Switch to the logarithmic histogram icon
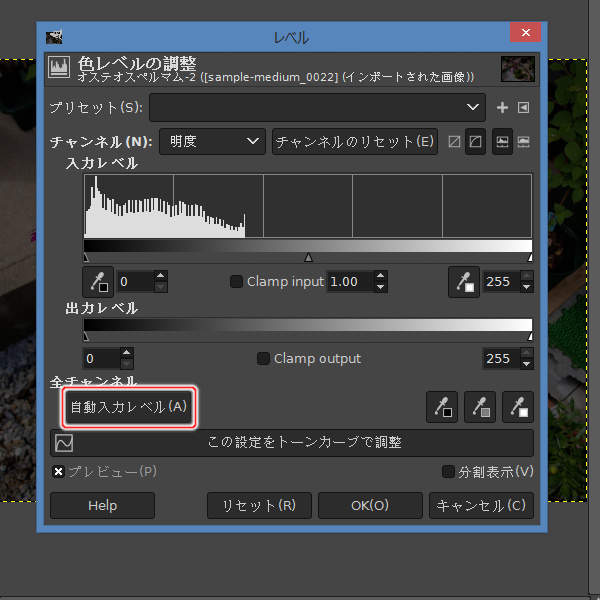 click(523, 142)
